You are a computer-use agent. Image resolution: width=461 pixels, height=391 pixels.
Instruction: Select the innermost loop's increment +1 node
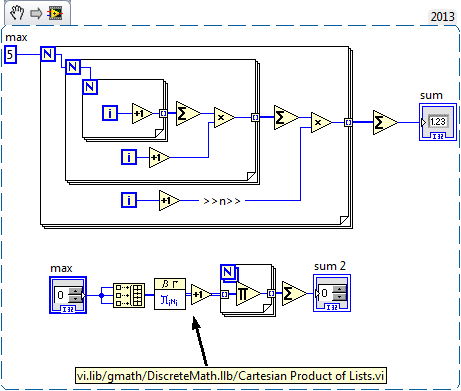coord(142,114)
